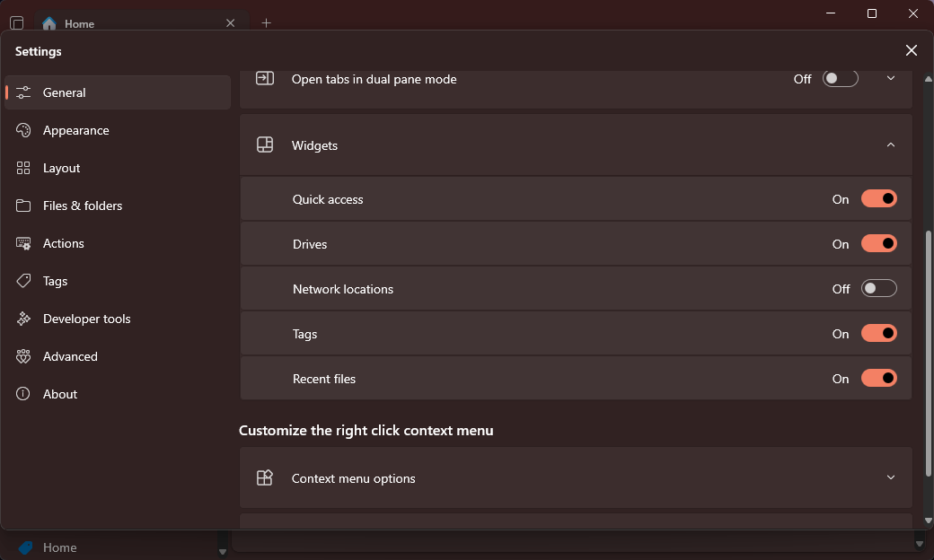934x560 pixels.
Task: Open a new tab with plus button
Action: point(266,23)
